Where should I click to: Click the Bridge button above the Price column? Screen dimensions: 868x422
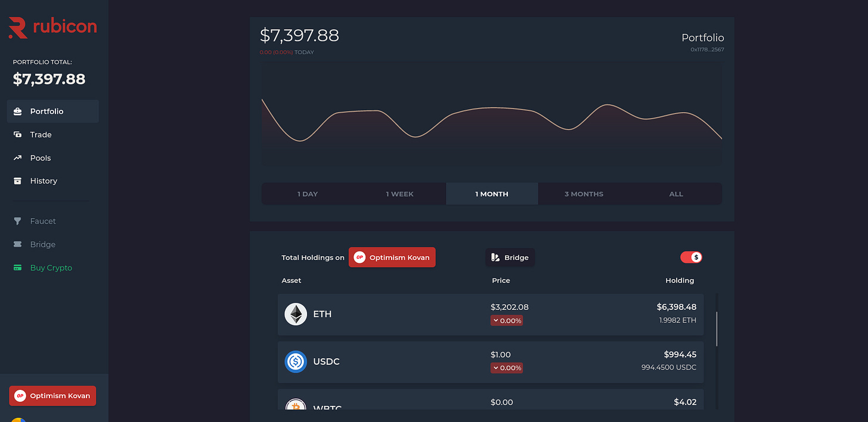coord(510,257)
